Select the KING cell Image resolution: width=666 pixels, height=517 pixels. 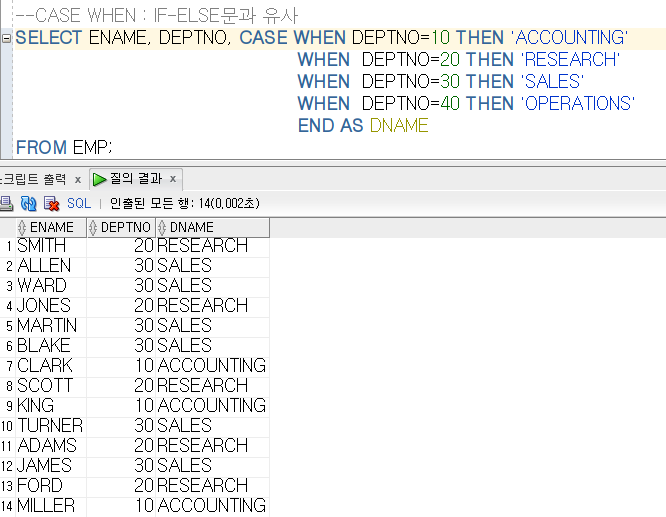(x=51, y=406)
